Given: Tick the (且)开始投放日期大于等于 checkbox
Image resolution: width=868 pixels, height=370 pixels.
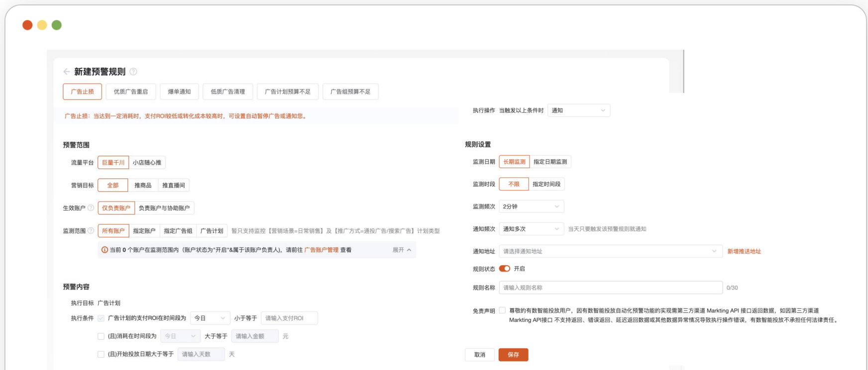Looking at the screenshot, I should (101, 354).
